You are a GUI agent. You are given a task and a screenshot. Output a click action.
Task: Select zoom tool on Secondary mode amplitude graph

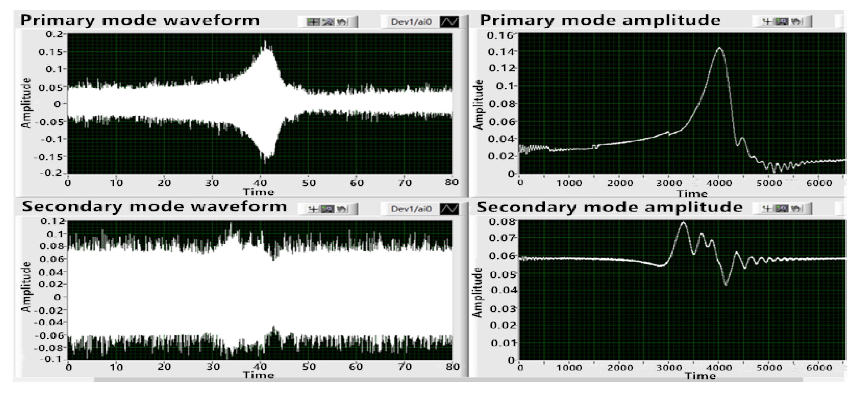(782, 209)
